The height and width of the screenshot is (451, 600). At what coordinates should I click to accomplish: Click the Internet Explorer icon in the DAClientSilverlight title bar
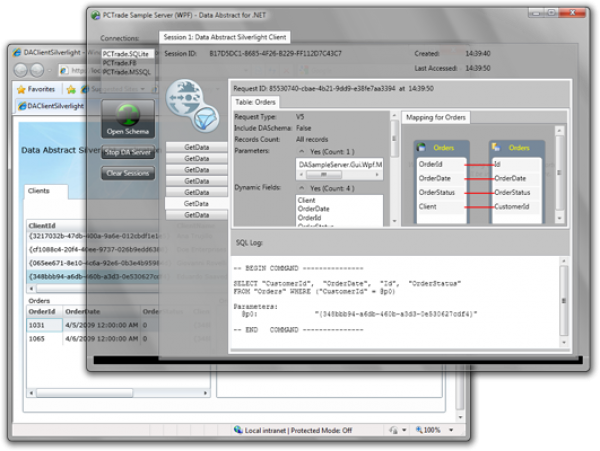point(17,52)
